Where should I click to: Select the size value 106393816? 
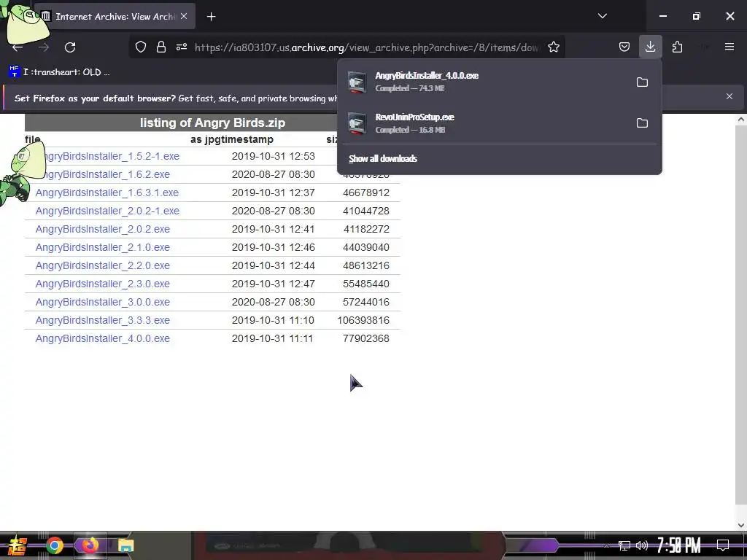point(363,320)
